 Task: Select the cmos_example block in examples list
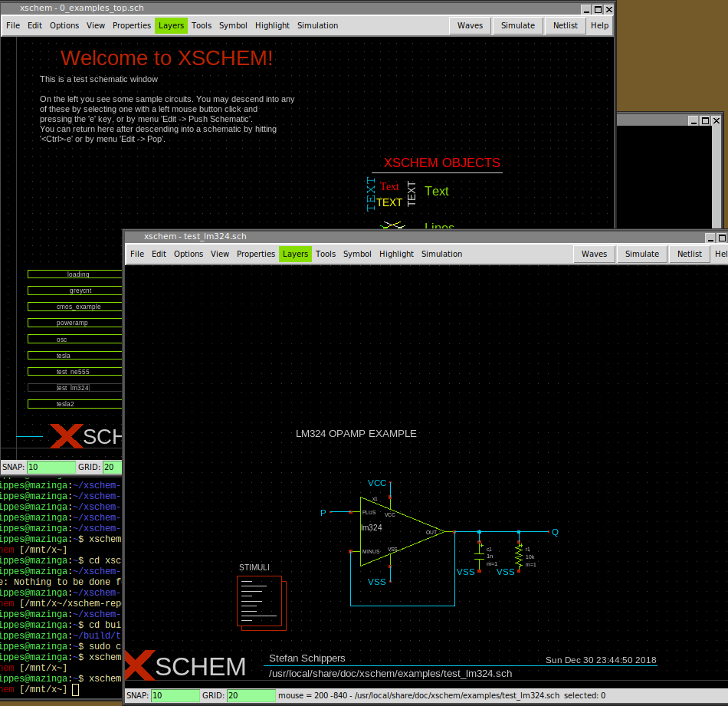[75, 307]
